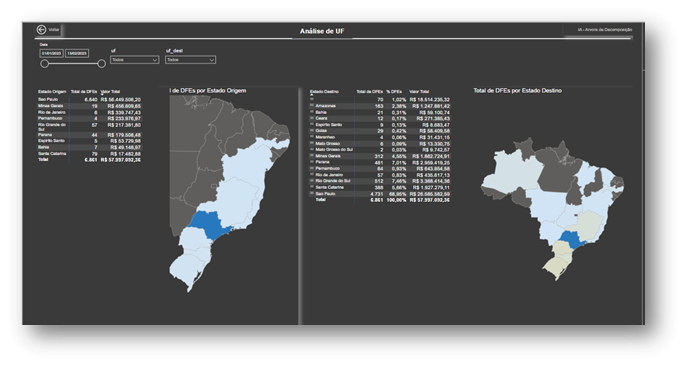Image resolution: width=687 pixels, height=367 pixels.
Task: Click the Análise de UF page title
Action: point(322,31)
